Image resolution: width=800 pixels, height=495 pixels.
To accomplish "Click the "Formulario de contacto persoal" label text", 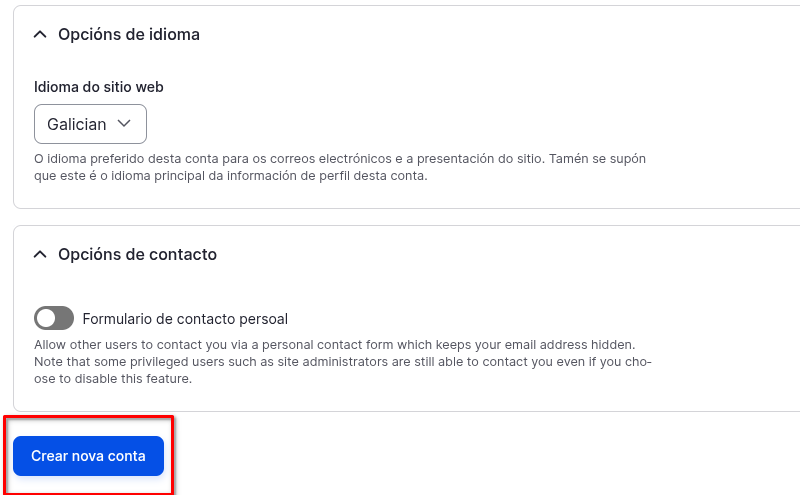I will coord(185,319).
